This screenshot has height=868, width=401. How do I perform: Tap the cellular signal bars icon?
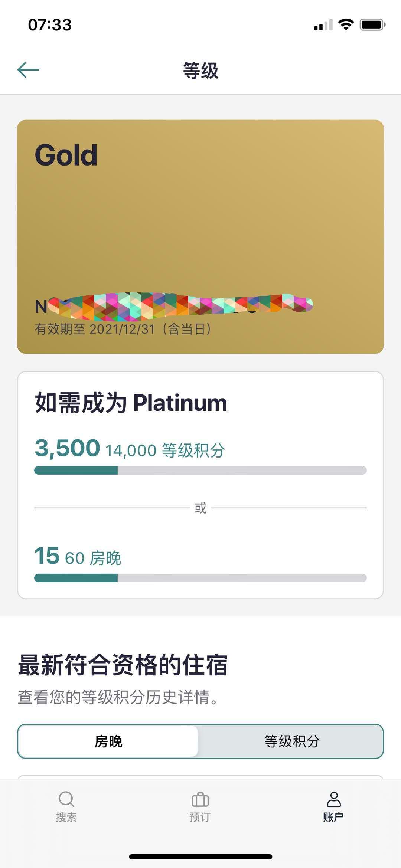(x=323, y=25)
